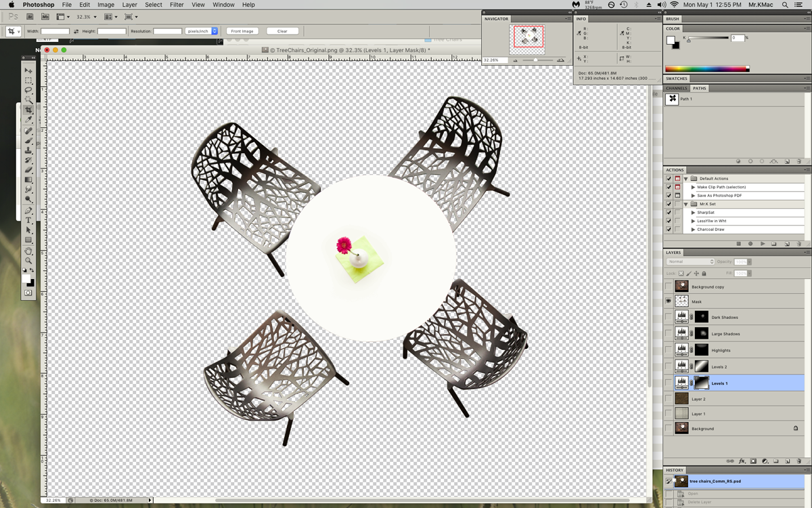Click the color spectrum ramp bar
This screenshot has width=812, height=508.
707,68
